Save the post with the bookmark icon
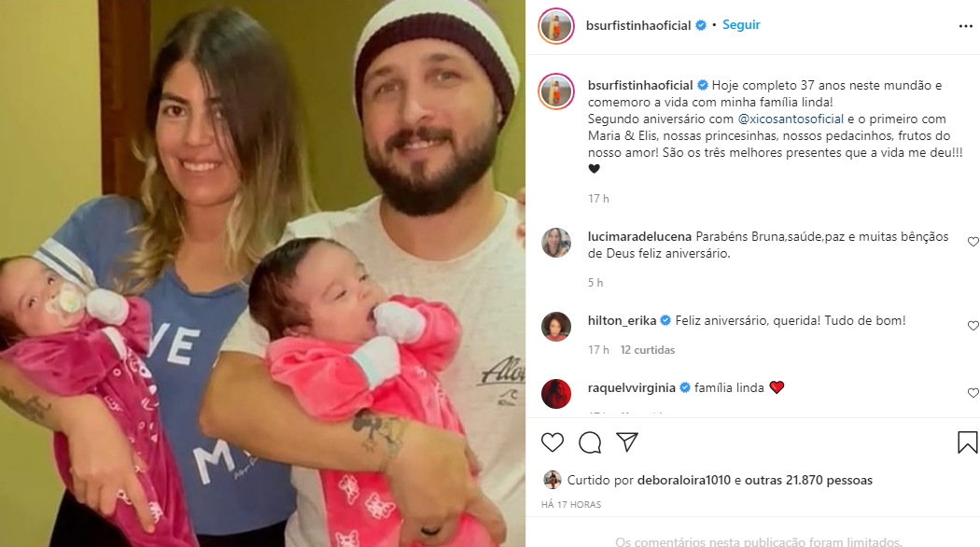 [x=967, y=442]
